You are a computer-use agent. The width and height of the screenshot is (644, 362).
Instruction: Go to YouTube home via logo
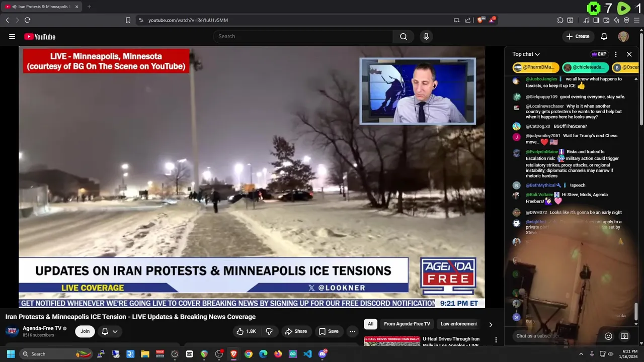[x=40, y=36]
